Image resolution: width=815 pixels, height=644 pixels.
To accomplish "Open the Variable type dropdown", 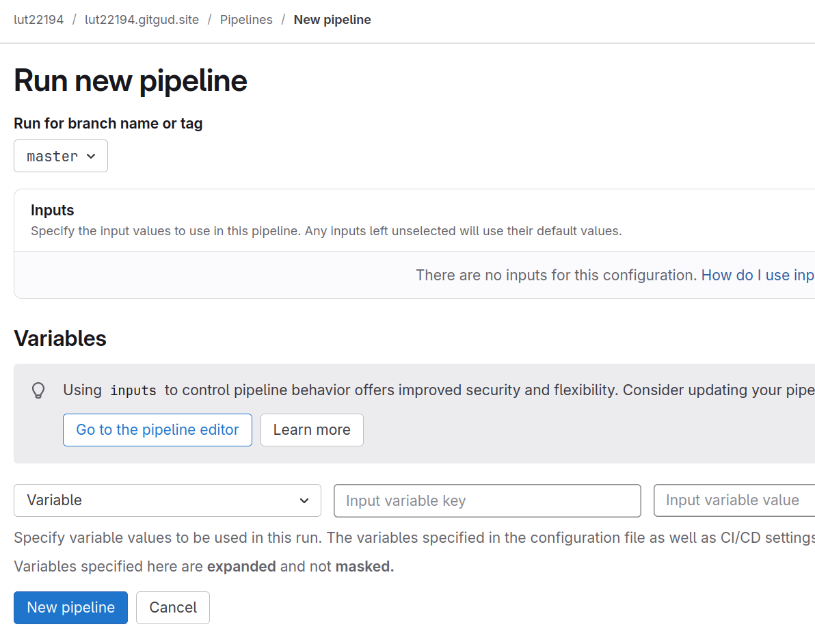I will [x=168, y=500].
